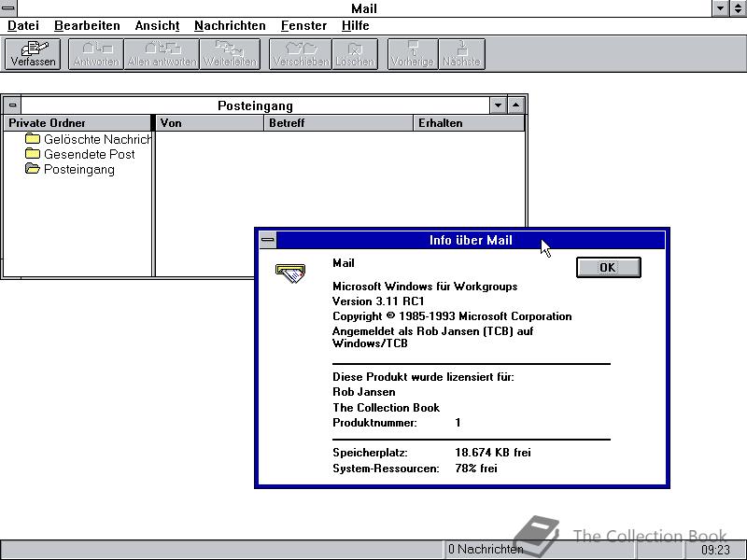Click the Mail envelope icon in dialog

pyautogui.click(x=290, y=273)
